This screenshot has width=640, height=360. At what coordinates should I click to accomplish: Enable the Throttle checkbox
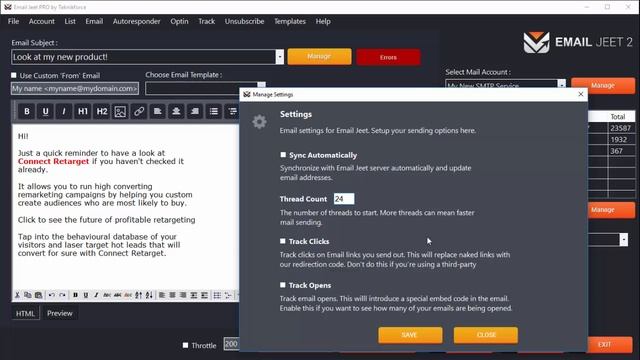(185, 345)
